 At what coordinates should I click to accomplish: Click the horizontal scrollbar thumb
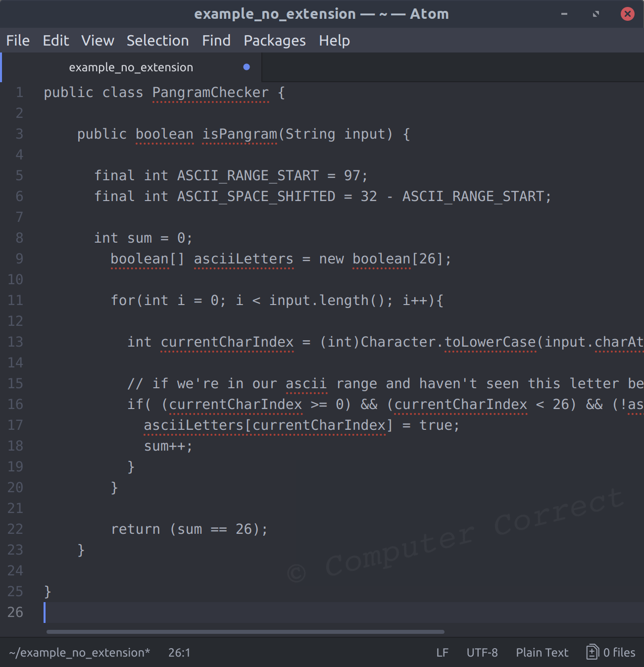point(245,631)
